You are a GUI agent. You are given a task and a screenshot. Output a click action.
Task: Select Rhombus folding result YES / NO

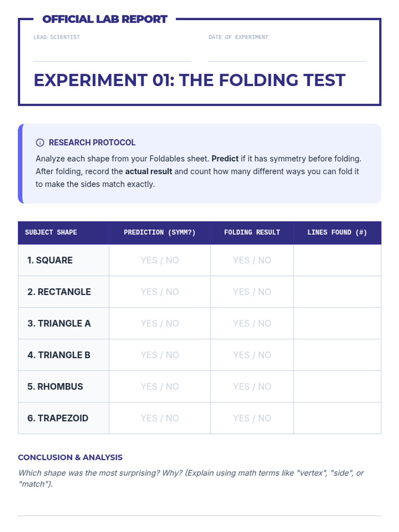tap(252, 387)
